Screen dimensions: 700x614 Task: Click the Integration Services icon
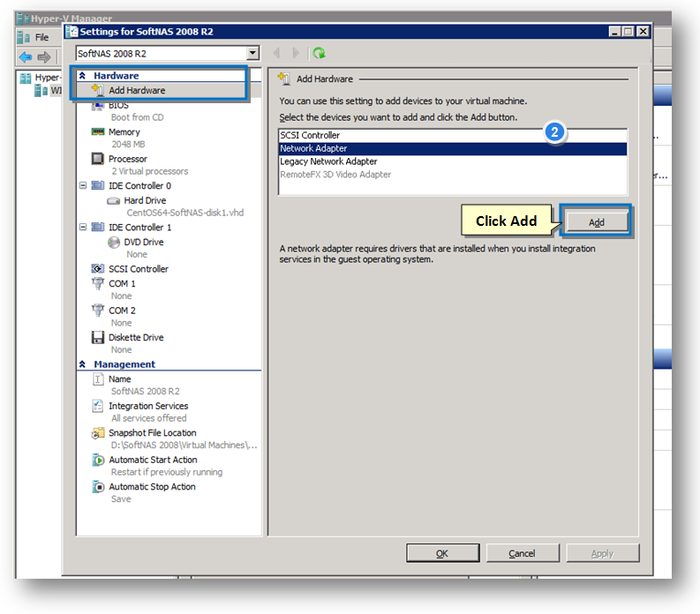point(98,406)
